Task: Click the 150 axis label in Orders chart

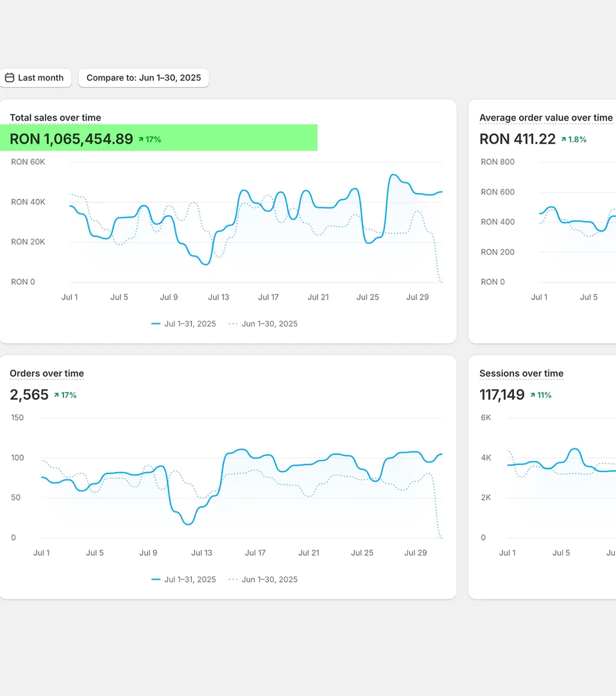Action: coord(17,418)
